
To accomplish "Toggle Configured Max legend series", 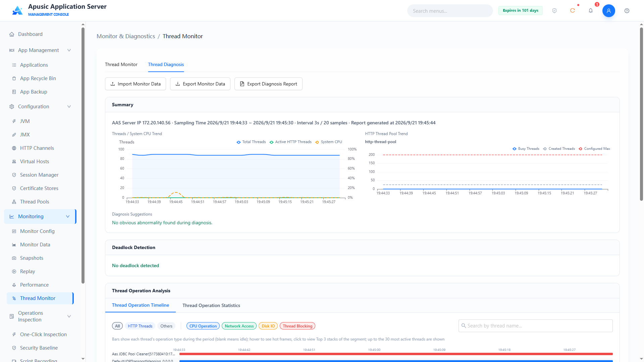I will point(594,148).
